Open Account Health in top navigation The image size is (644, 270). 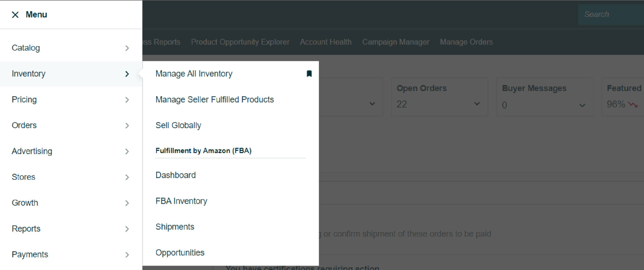click(x=326, y=42)
